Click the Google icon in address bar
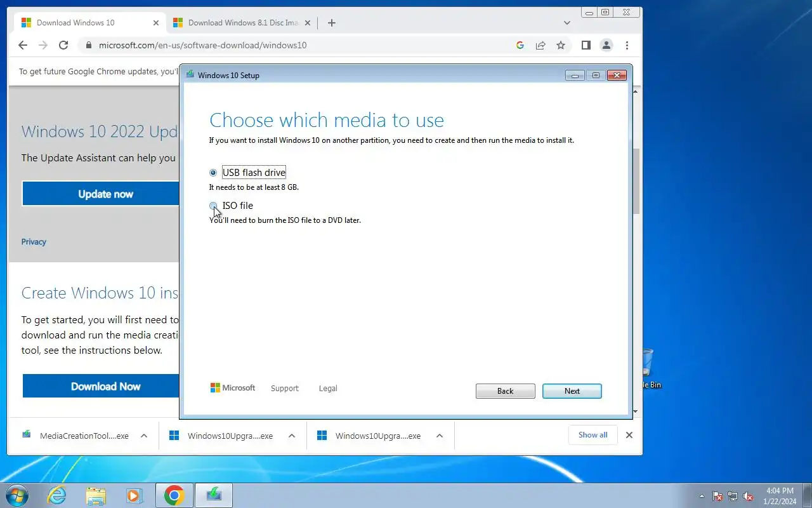This screenshot has width=812, height=508. pyautogui.click(x=520, y=45)
